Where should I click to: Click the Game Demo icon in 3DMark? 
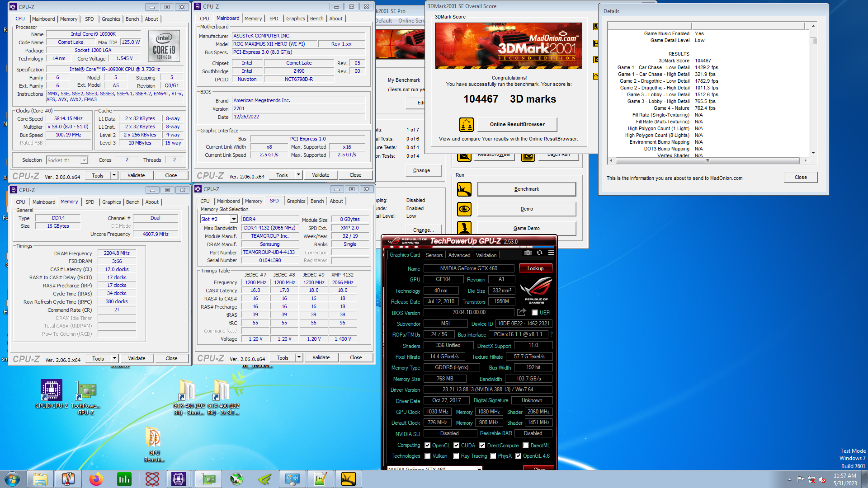click(464, 228)
